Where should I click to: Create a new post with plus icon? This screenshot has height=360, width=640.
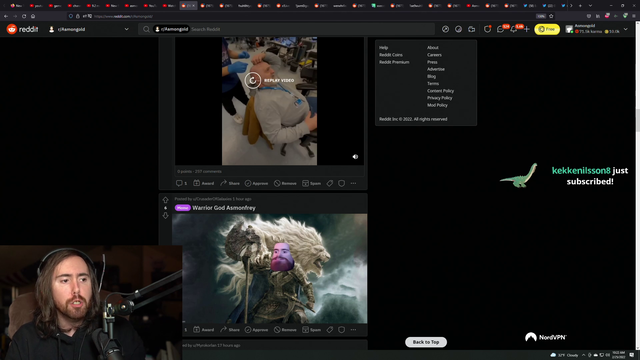click(x=527, y=29)
